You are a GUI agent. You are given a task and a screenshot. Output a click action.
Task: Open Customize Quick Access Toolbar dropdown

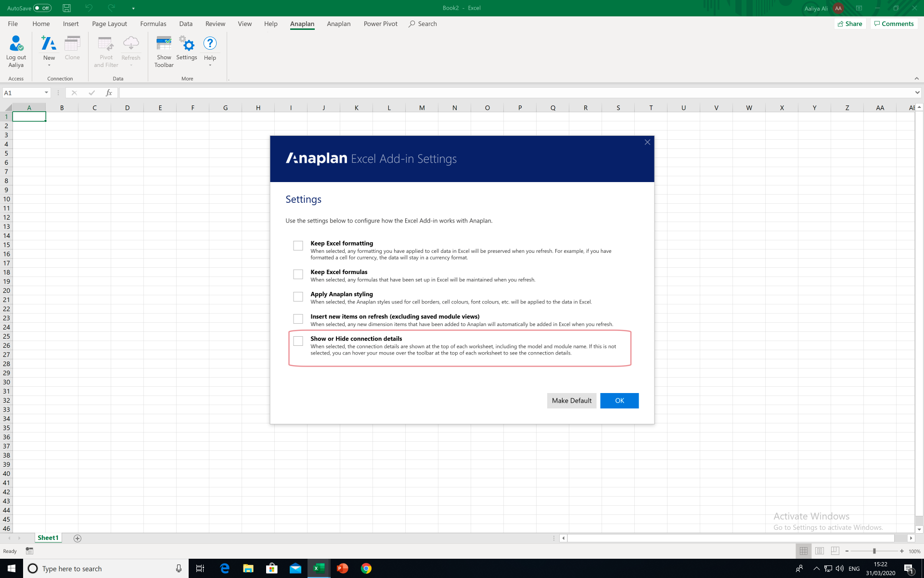133,8
